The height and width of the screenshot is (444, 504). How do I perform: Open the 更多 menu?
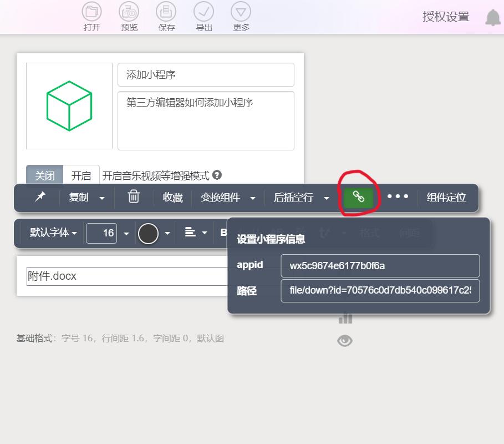click(241, 12)
